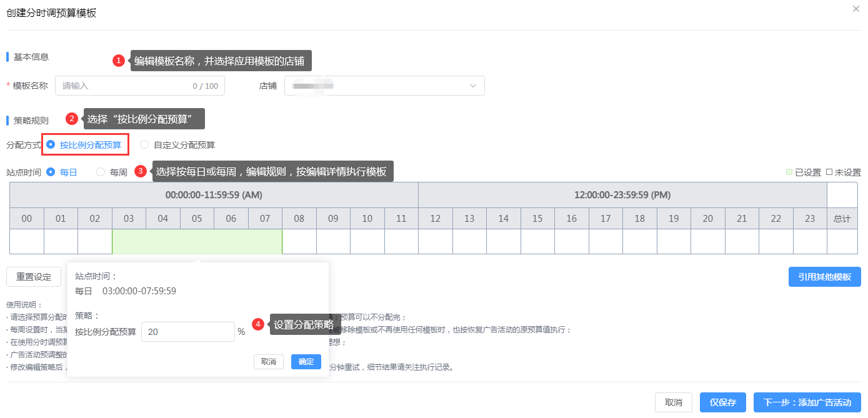Type in the 模板名称 input field
This screenshot has width=868, height=418.
coord(125,86)
